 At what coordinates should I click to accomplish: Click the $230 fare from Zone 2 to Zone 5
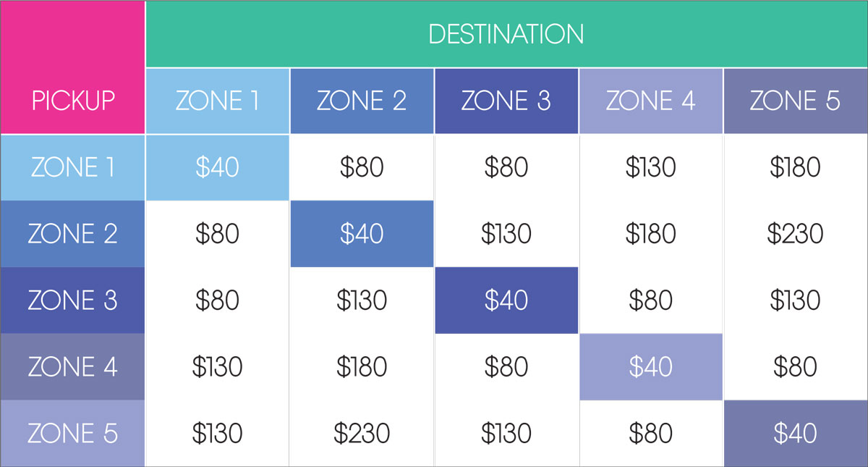(796, 234)
